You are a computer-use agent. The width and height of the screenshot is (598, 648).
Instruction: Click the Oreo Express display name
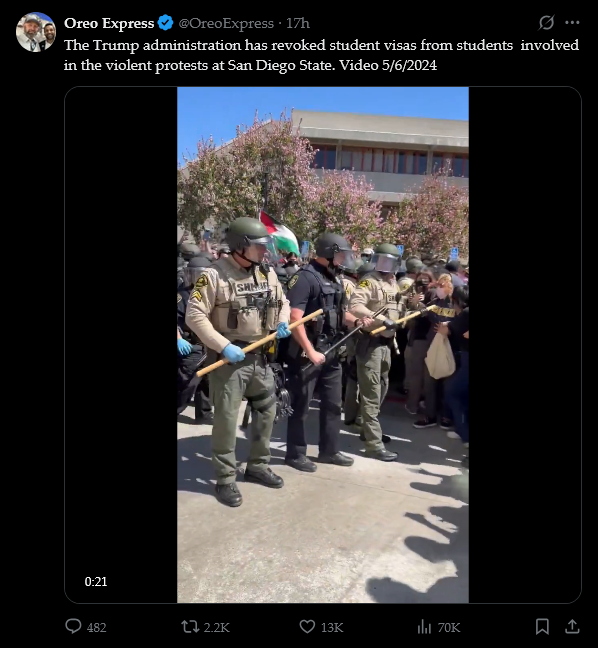click(x=109, y=23)
